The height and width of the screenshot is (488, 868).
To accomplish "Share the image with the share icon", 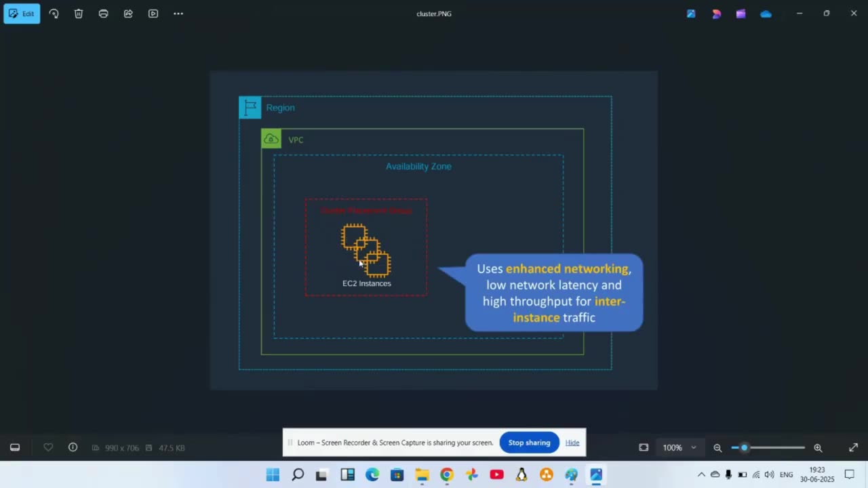I will click(x=128, y=14).
